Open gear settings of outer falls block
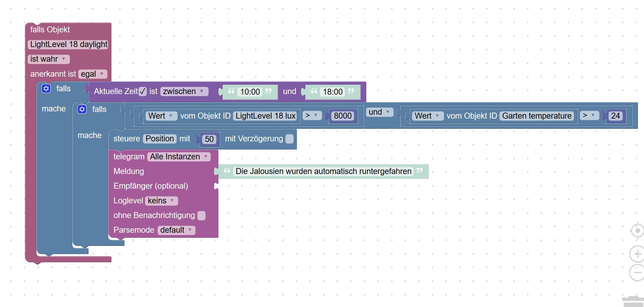 pyautogui.click(x=46, y=89)
